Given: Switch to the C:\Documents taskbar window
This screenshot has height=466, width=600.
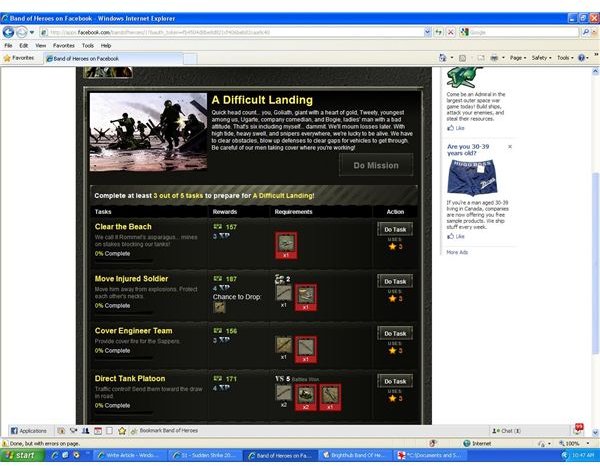Looking at the screenshot, I should coord(430,455).
